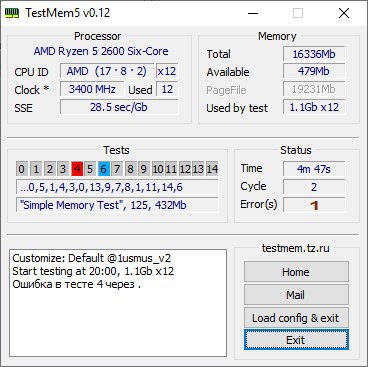The width and height of the screenshot is (368, 367).
Task: Click Used by test value 1.1Gb x12
Action: pos(314,107)
